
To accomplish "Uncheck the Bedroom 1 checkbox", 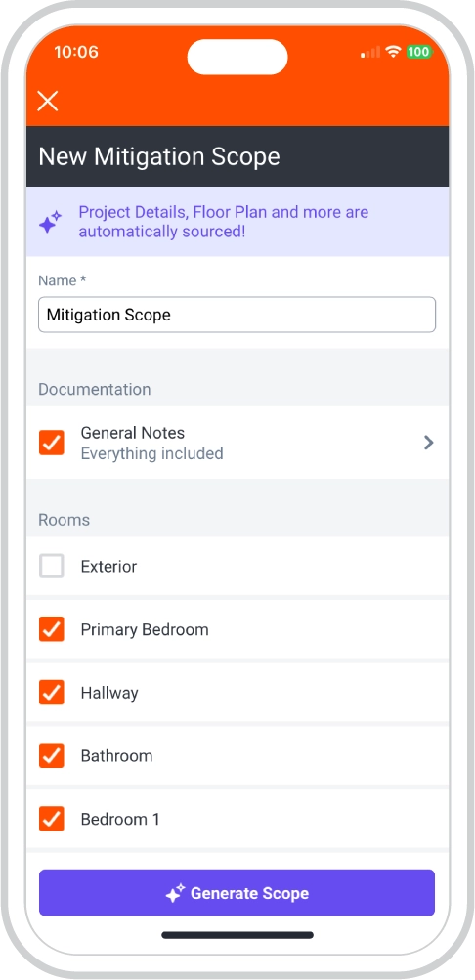I will tap(51, 819).
